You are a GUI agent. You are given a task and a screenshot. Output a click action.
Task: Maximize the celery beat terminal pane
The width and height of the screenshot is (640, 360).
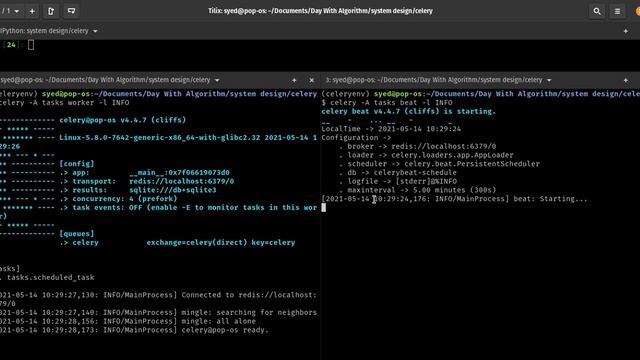pyautogui.click(x=625, y=80)
